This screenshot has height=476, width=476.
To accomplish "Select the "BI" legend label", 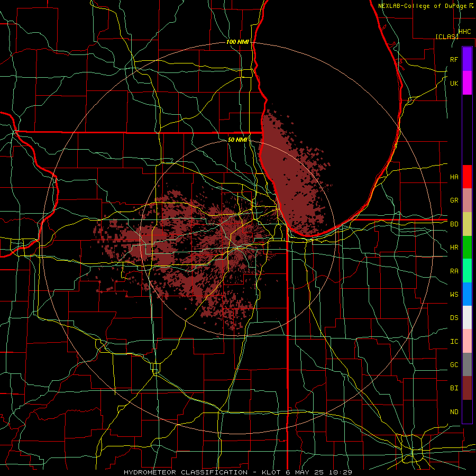I will [454, 388].
